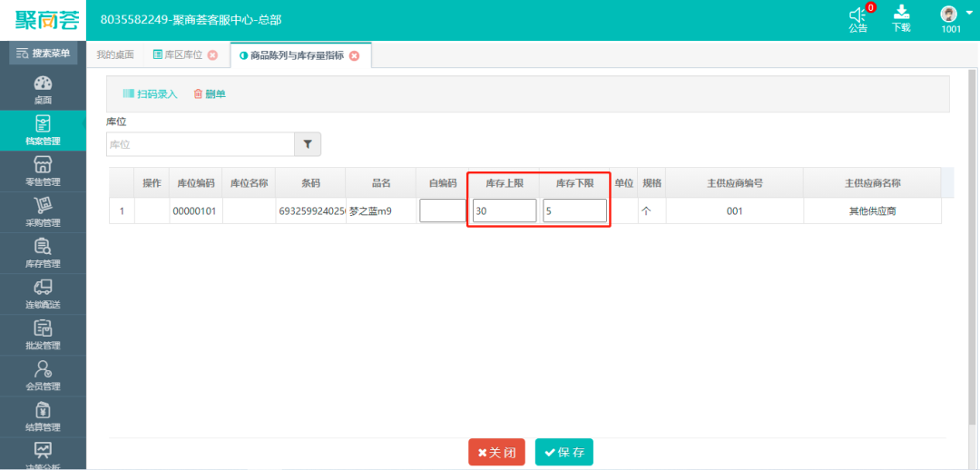Open 采购管理 purchasing module
Screen dimensions: 980x470
point(43,211)
